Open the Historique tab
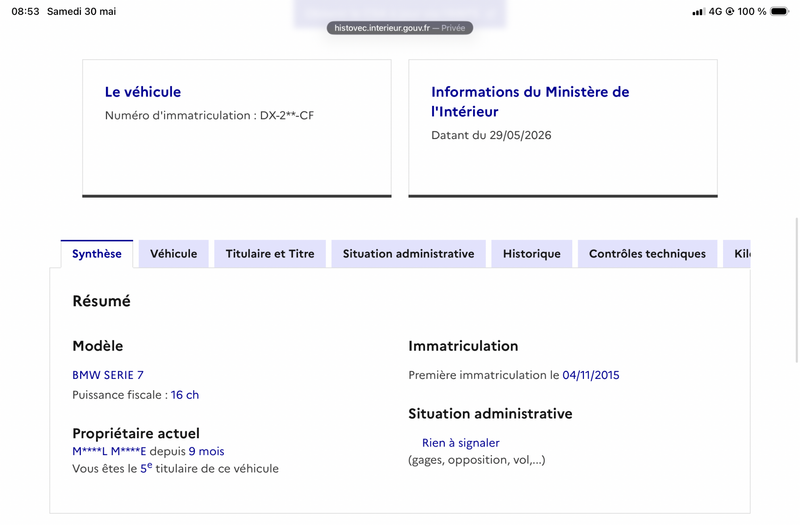800x525 pixels. coord(532,254)
